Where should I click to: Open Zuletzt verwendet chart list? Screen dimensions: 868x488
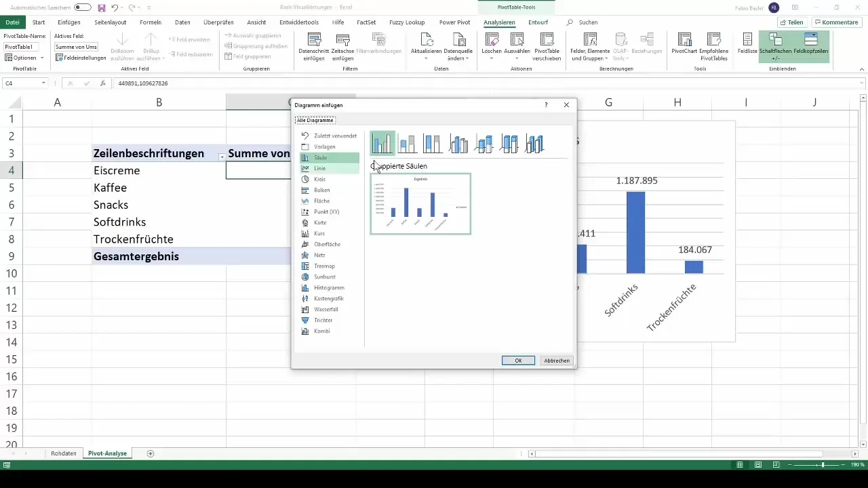coord(329,136)
